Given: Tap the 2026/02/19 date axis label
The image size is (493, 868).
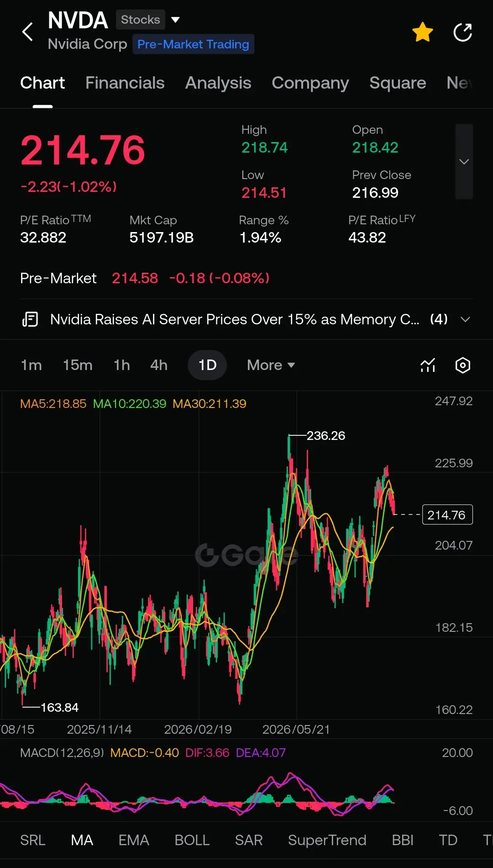Looking at the screenshot, I should [x=198, y=730].
